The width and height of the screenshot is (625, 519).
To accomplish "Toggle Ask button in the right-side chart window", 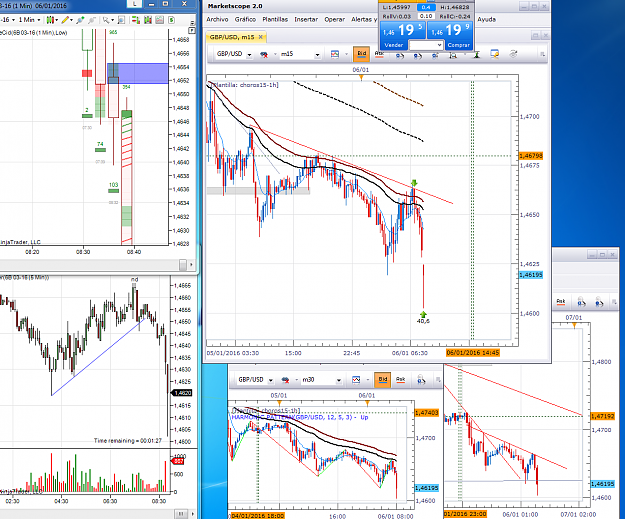I will coord(561,302).
